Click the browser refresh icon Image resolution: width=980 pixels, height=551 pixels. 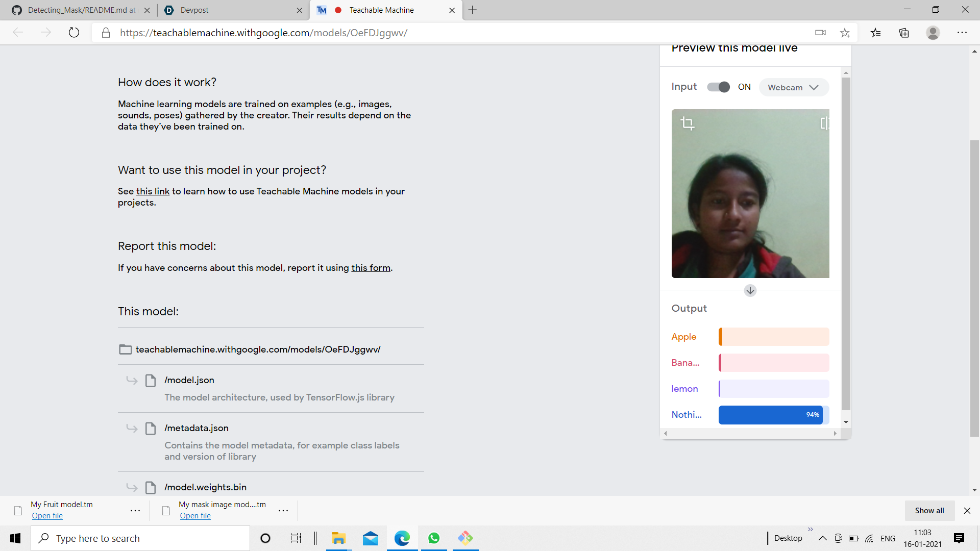click(74, 33)
